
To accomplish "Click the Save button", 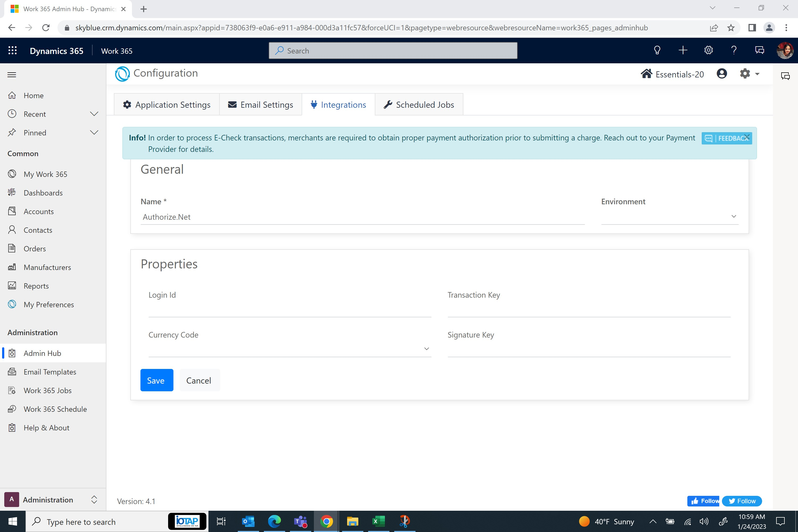I will point(156,380).
